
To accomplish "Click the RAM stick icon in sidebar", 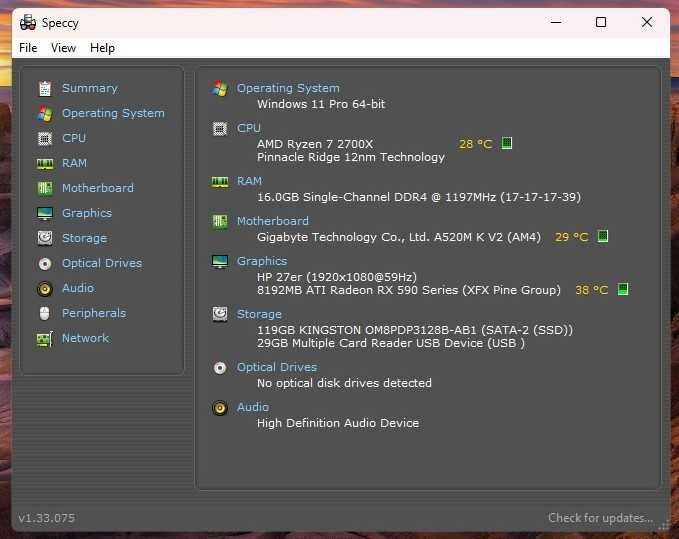I will click(x=45, y=164).
